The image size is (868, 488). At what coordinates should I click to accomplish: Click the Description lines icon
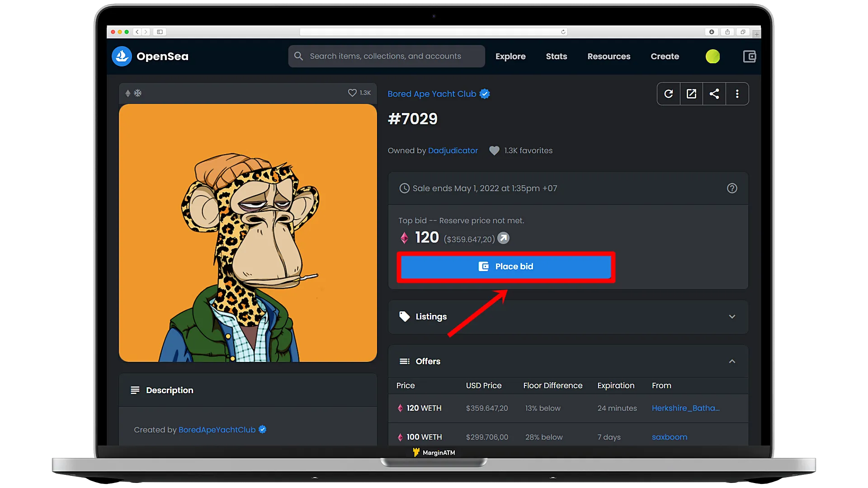pos(135,390)
